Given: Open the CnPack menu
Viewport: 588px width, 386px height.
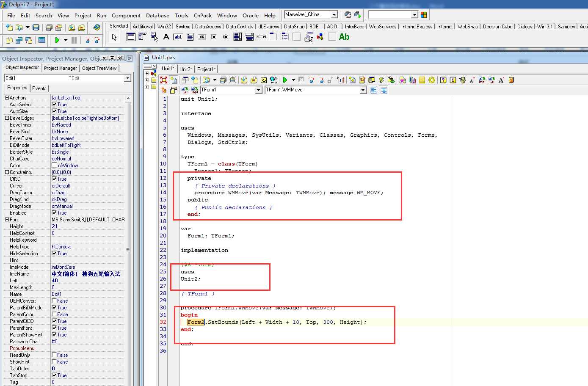Looking at the screenshot, I should coord(203,16).
